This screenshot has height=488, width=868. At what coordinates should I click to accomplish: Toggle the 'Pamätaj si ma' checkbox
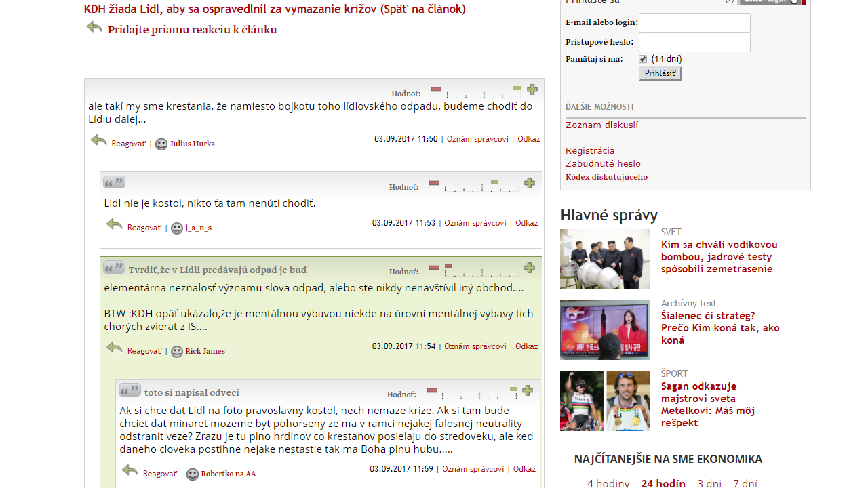pos(643,60)
